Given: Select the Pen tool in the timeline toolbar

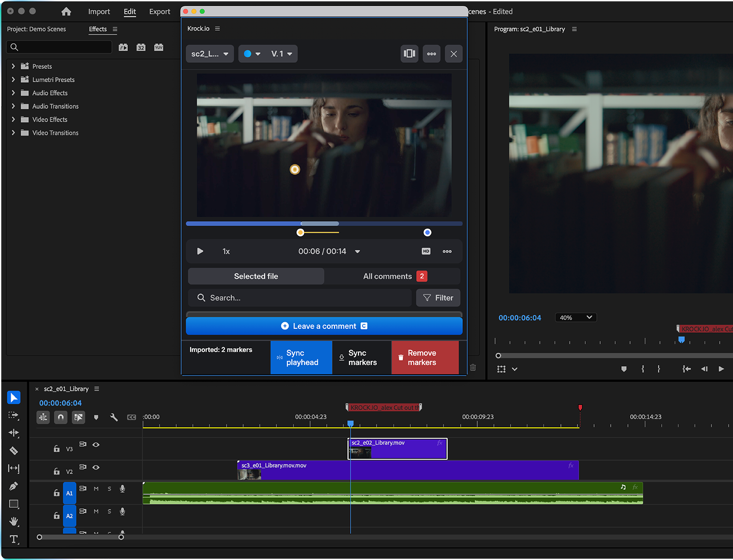Looking at the screenshot, I should coord(14,486).
